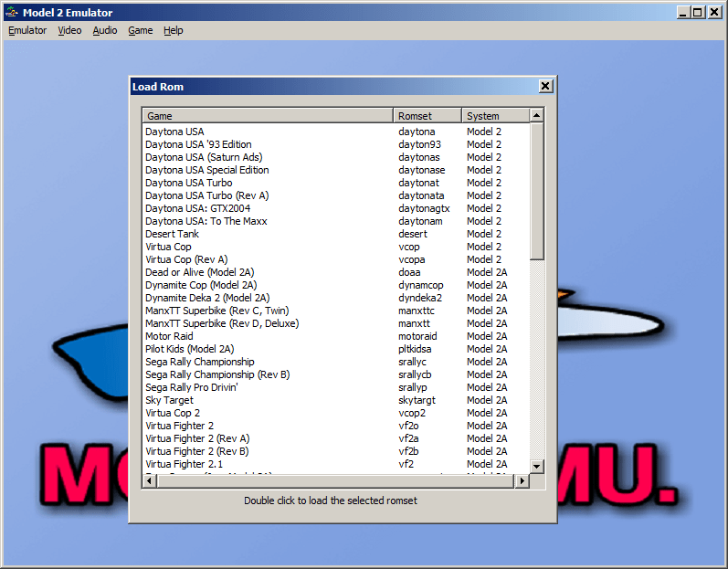
Task: Minimize the Model 2 Emulator window
Action: point(684,12)
